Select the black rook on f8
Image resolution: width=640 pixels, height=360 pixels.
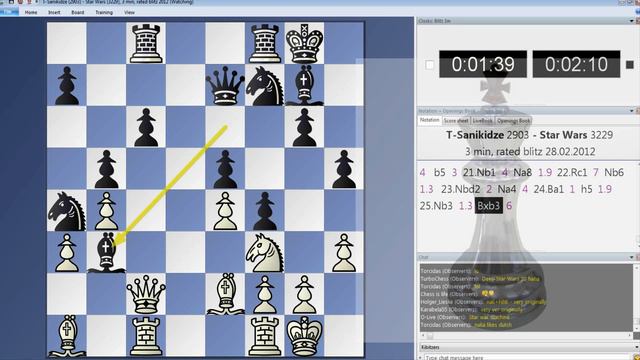click(264, 44)
